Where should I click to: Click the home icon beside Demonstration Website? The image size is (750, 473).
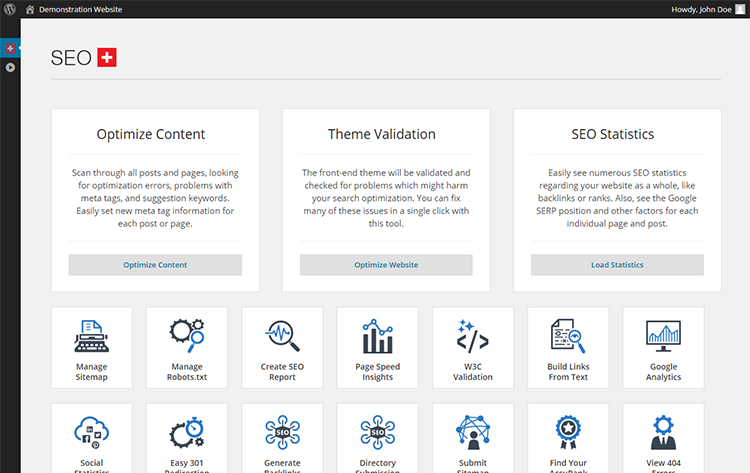[x=30, y=10]
